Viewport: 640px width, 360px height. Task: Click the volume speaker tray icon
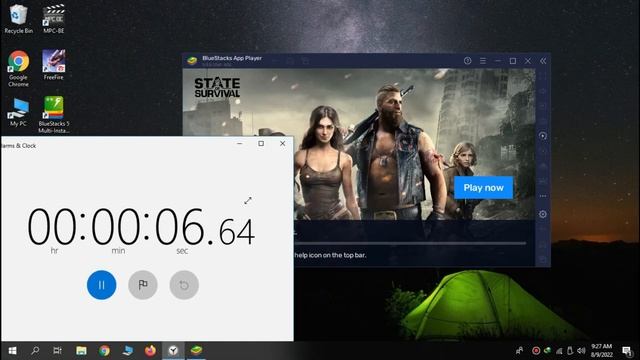(x=581, y=351)
